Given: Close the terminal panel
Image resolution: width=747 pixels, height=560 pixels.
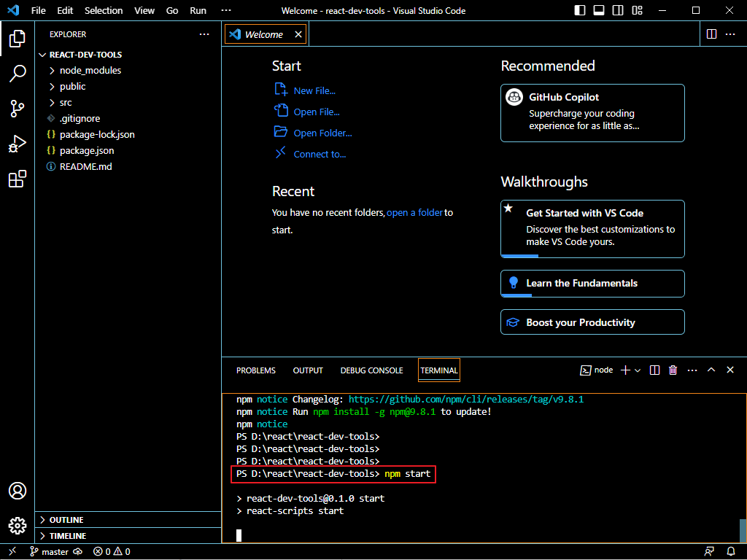Looking at the screenshot, I should (729, 370).
